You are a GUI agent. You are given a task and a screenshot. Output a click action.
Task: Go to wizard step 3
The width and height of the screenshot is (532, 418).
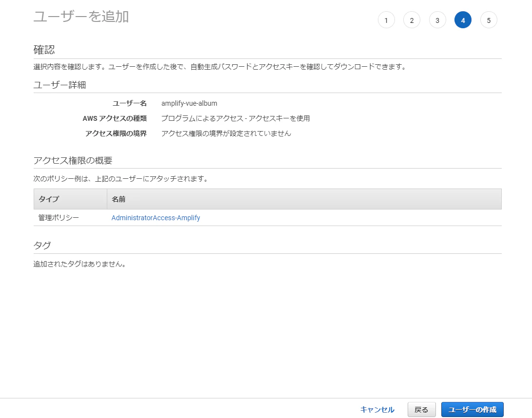[x=437, y=20]
